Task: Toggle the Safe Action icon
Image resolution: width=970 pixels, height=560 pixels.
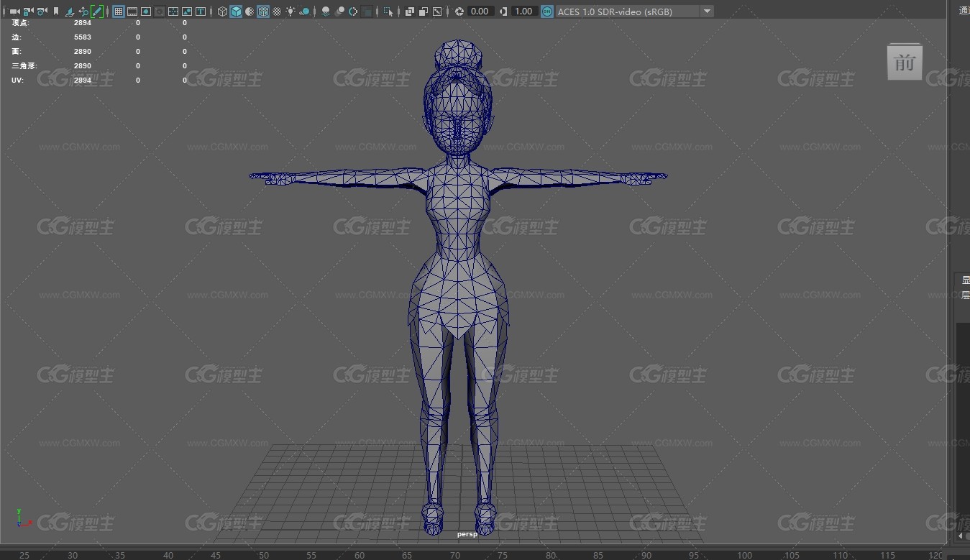Action: click(x=187, y=12)
